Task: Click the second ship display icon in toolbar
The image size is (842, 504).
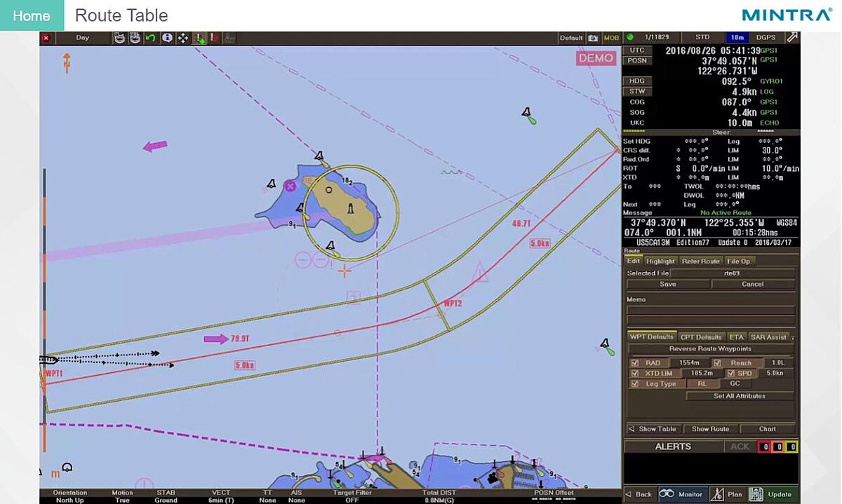Action: point(135,38)
